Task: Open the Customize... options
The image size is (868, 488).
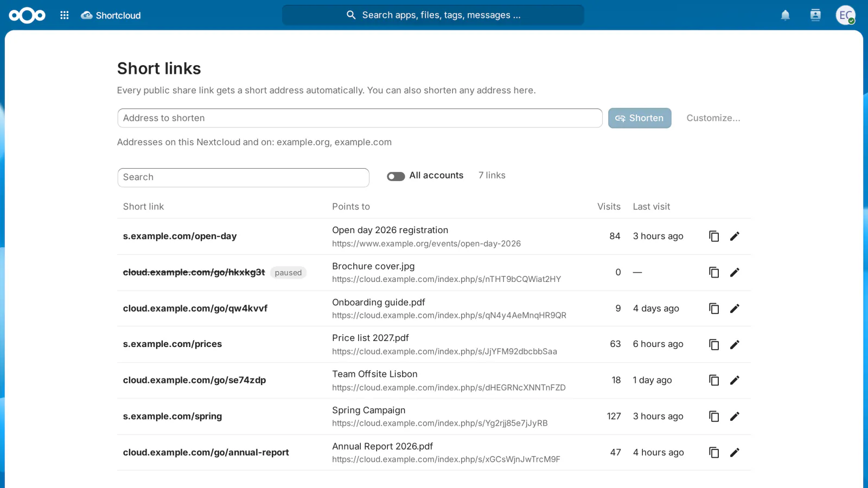Action: pyautogui.click(x=713, y=118)
